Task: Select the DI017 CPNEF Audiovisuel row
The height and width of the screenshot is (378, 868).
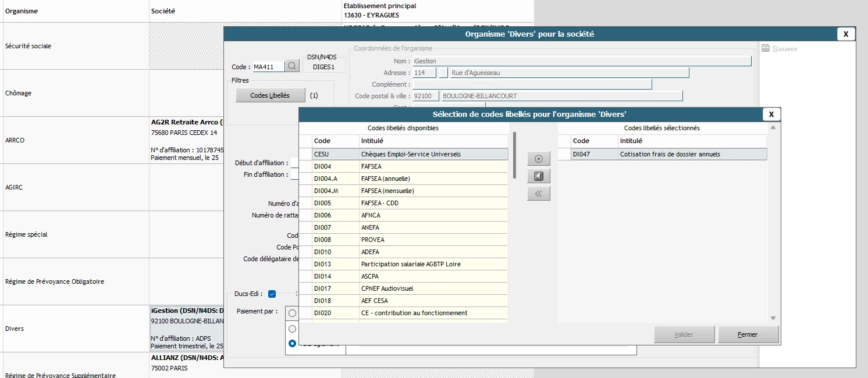Action: click(x=403, y=288)
